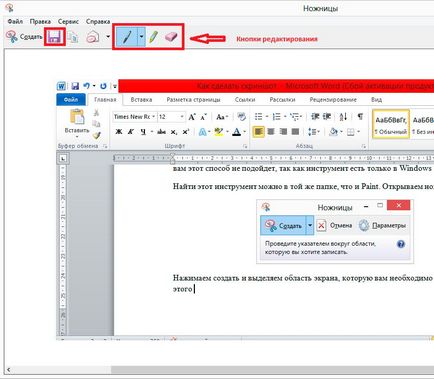Click the Cut scissors icon in Буфер обмена
434x379 pixels.
(96, 113)
